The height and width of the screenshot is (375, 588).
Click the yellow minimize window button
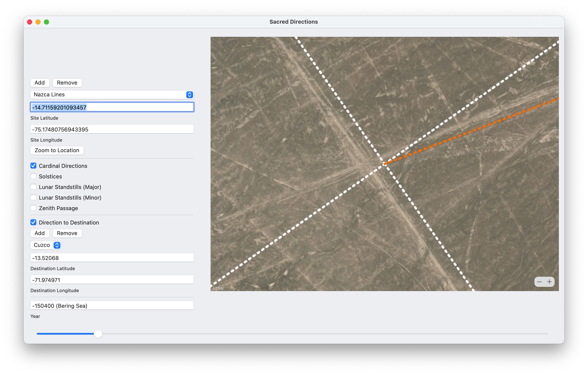pos(38,22)
